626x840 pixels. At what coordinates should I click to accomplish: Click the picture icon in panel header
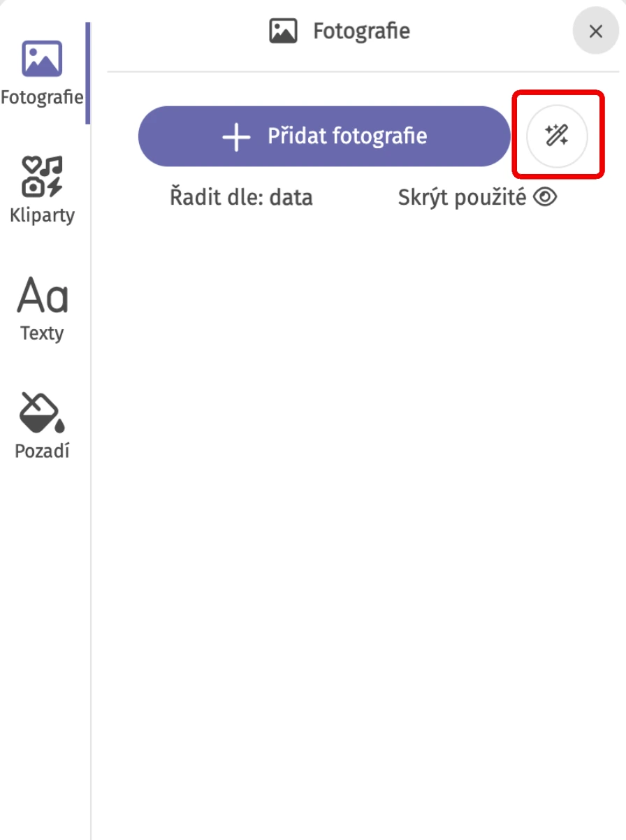pyautogui.click(x=283, y=31)
